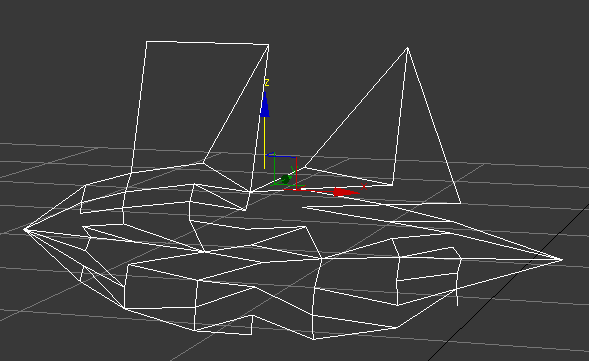The height and width of the screenshot is (361, 589).
Task: Click the green Y-axis arrowhead of the gizmo
Action: [285, 179]
